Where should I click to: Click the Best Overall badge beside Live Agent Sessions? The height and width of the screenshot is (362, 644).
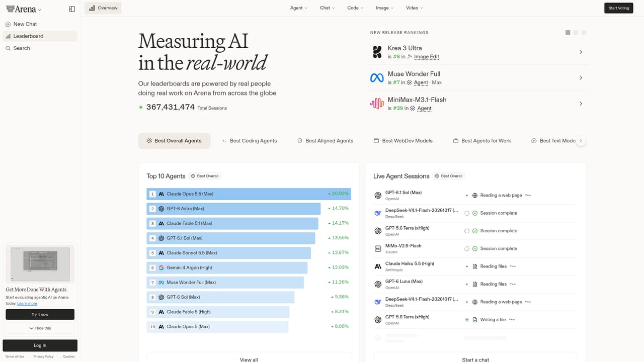click(x=449, y=176)
